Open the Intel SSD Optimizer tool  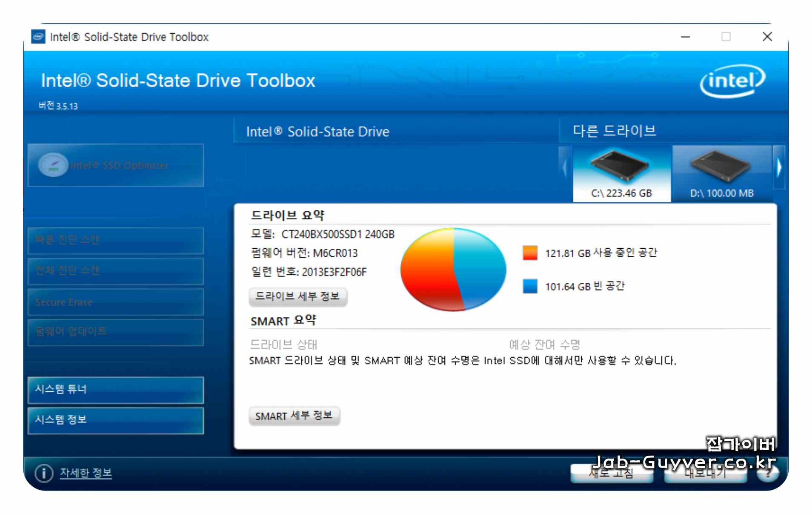[115, 165]
